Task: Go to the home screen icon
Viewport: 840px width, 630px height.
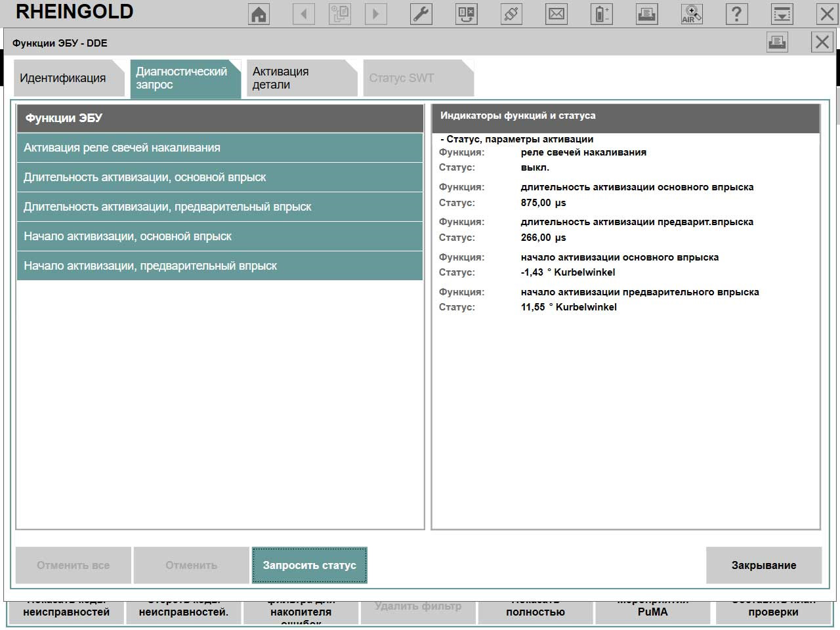Action: pyautogui.click(x=259, y=14)
